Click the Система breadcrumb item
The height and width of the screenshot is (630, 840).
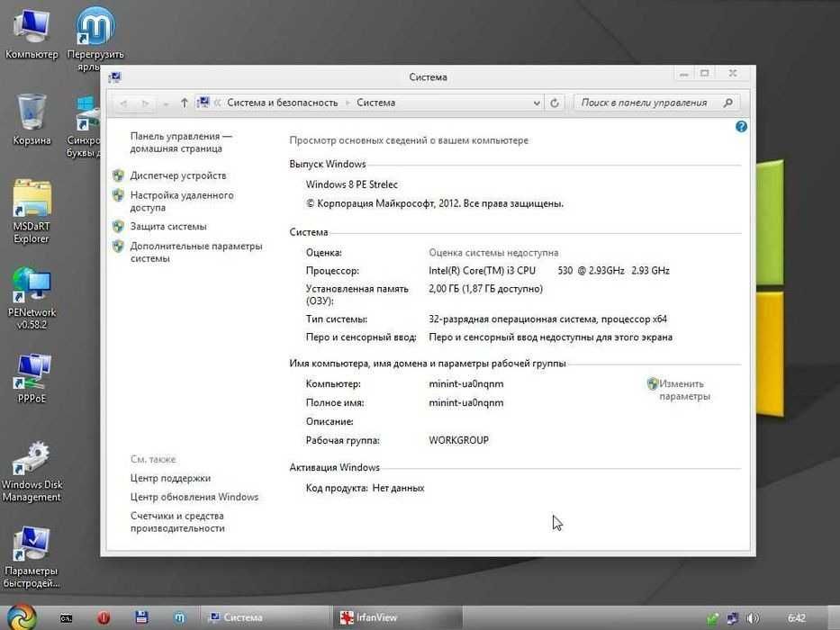tap(375, 103)
